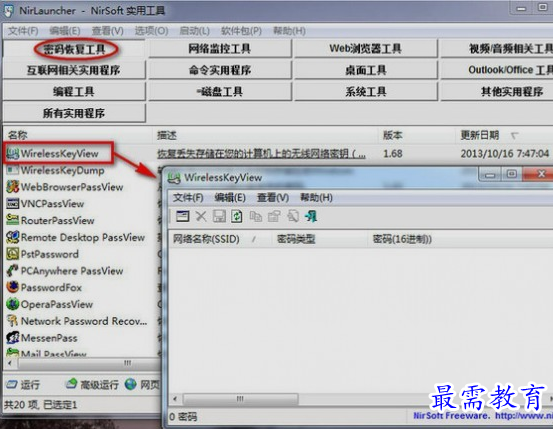Image resolution: width=553 pixels, height=429 pixels.
Task: Click the floppy disk save icon
Action: pyautogui.click(x=219, y=216)
